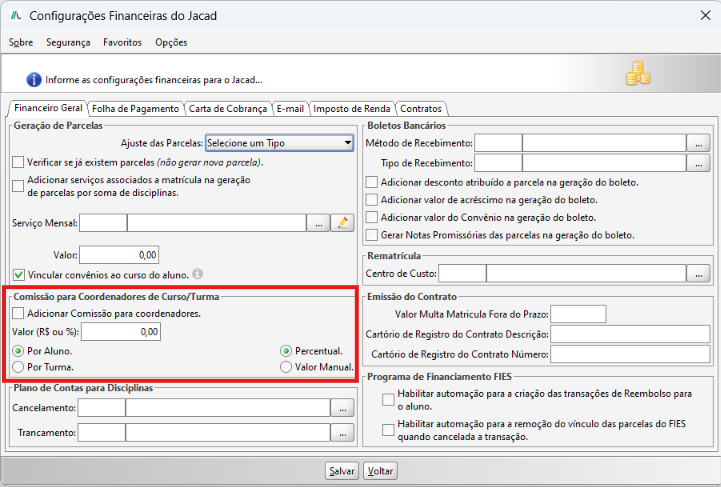Toggle Adicionar serviços associados a matrícula checkbox
Image resolution: width=721 pixels, height=487 pixels.
point(18,186)
